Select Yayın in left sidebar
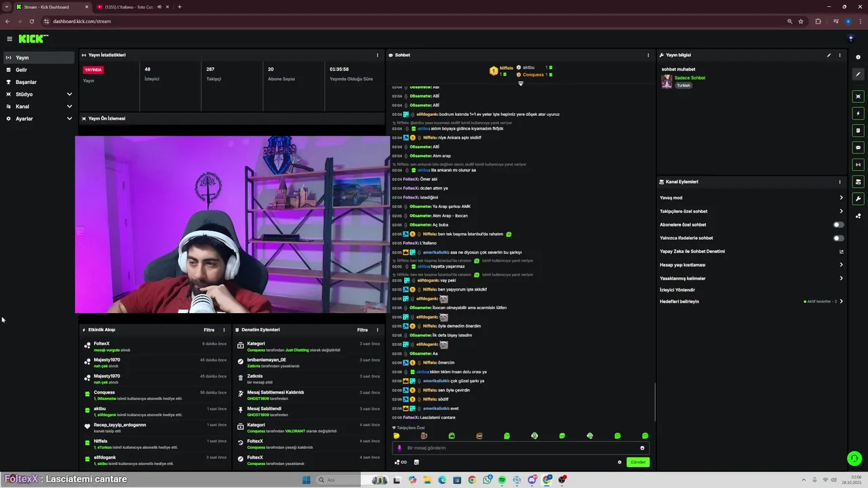 [x=39, y=58]
